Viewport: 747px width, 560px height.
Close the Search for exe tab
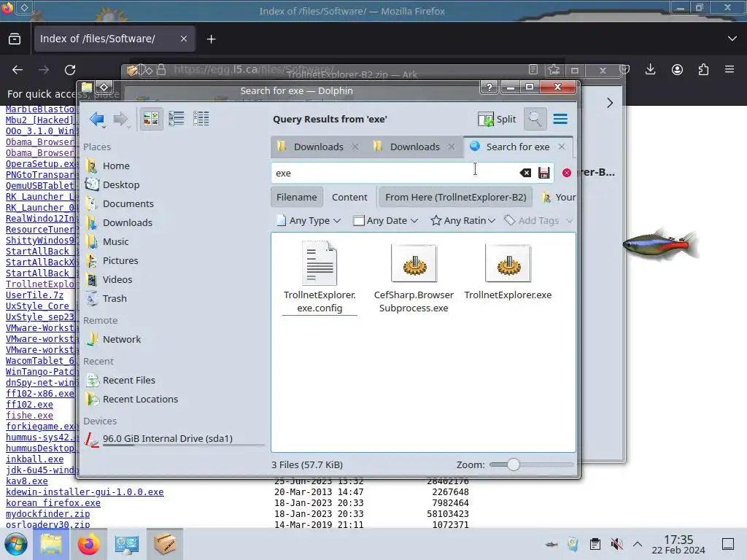(x=562, y=147)
